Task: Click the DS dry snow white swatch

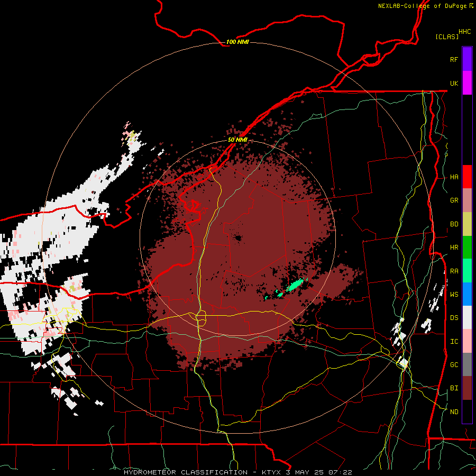Action: pyautogui.click(x=467, y=317)
